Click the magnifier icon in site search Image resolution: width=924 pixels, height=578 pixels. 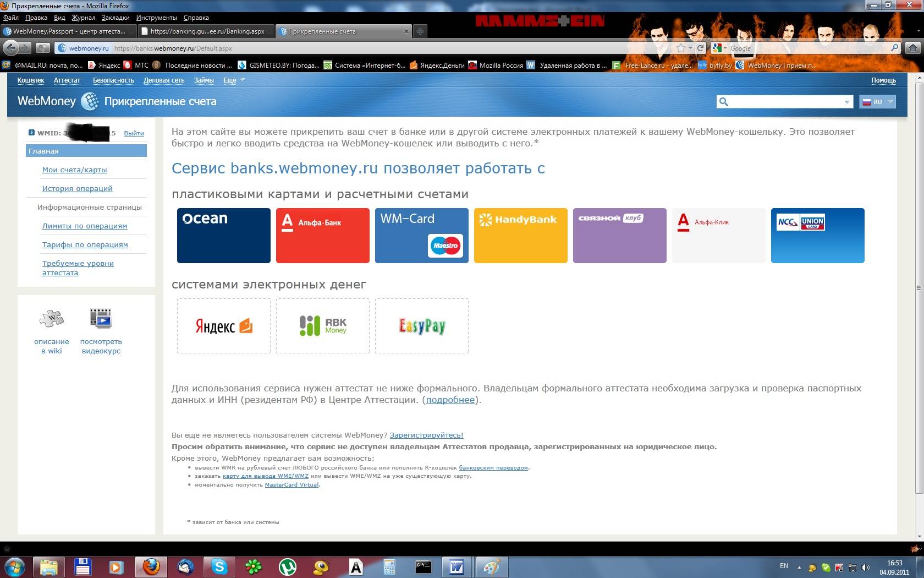click(x=724, y=102)
